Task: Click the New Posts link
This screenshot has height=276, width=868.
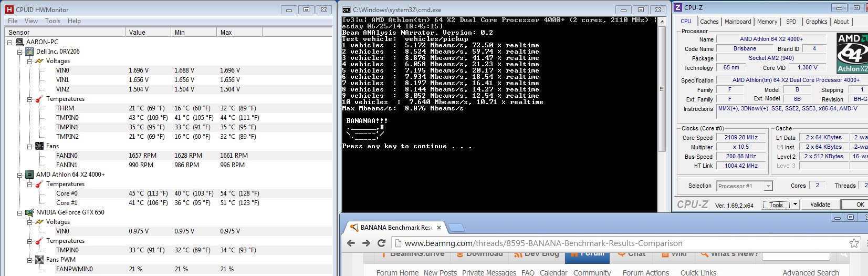Action: click(x=440, y=272)
